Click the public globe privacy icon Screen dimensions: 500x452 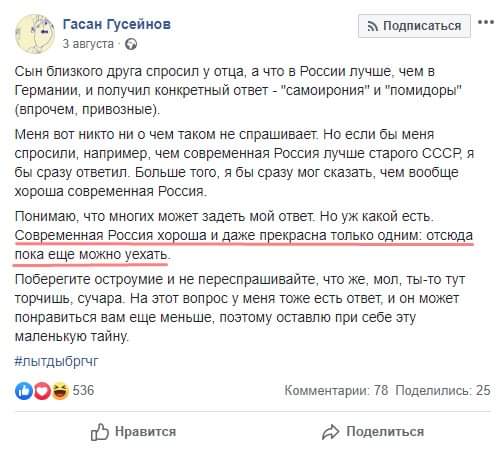coord(131,44)
